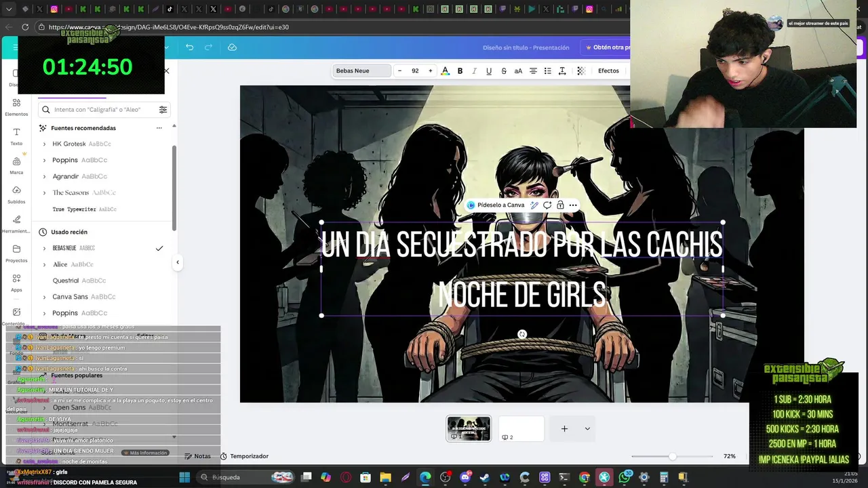Select the page 1 thumbnail
The width and height of the screenshot is (868, 488).
[x=469, y=428]
